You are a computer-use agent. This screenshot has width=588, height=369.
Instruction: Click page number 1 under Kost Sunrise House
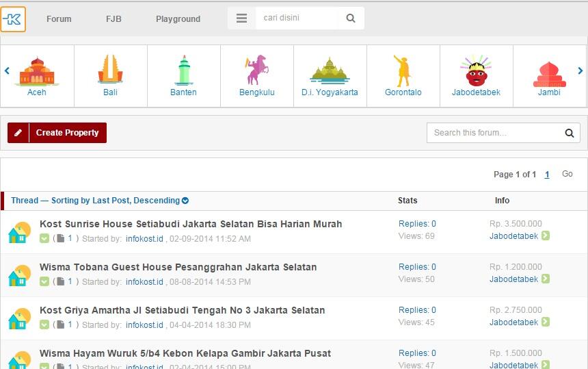70,238
